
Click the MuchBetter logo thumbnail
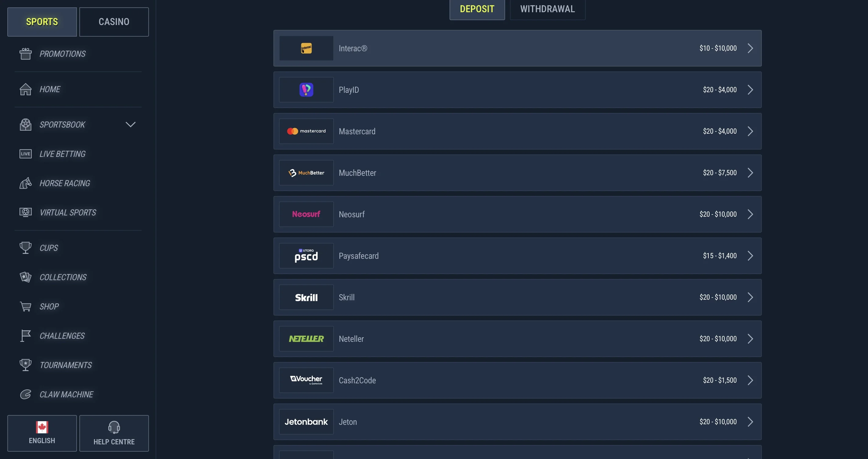[306, 173]
